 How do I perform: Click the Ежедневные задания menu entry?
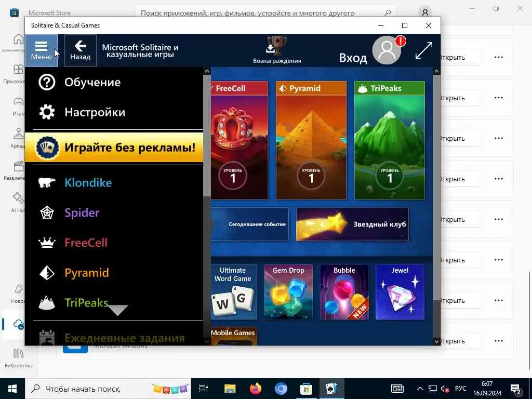(x=114, y=338)
